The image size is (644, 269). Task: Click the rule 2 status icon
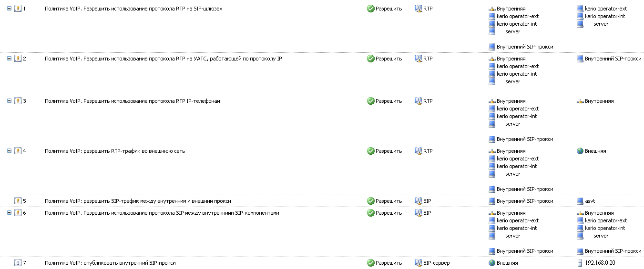[18, 59]
